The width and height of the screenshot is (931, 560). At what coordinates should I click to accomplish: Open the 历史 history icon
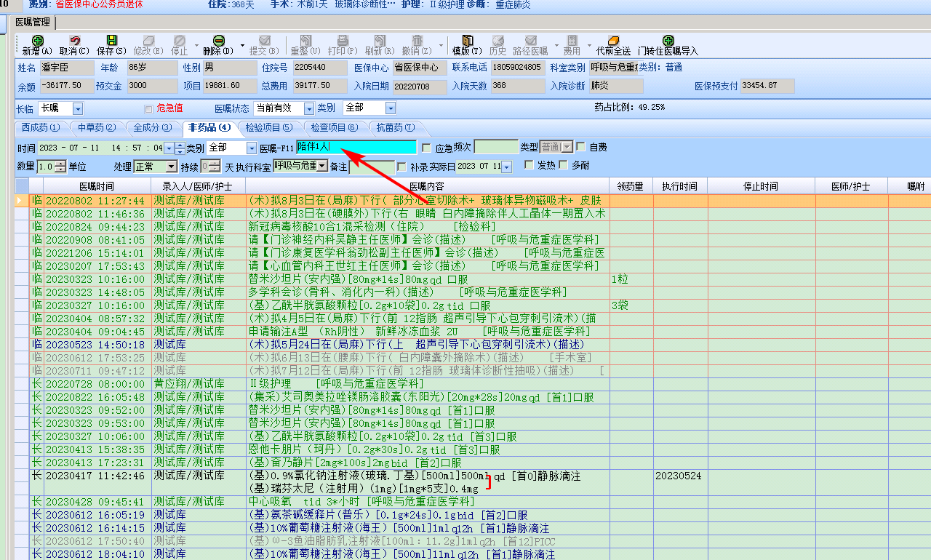[498, 41]
